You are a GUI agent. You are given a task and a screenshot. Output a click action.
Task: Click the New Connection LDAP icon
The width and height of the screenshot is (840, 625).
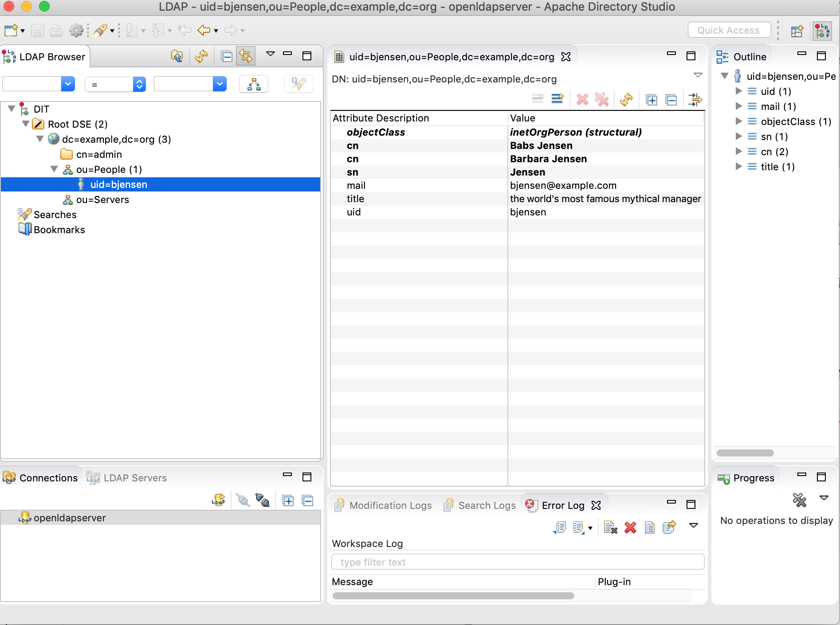(219, 500)
